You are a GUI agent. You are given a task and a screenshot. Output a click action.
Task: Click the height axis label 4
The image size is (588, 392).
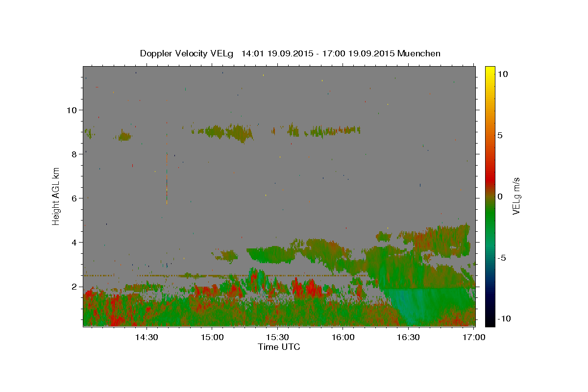point(74,242)
